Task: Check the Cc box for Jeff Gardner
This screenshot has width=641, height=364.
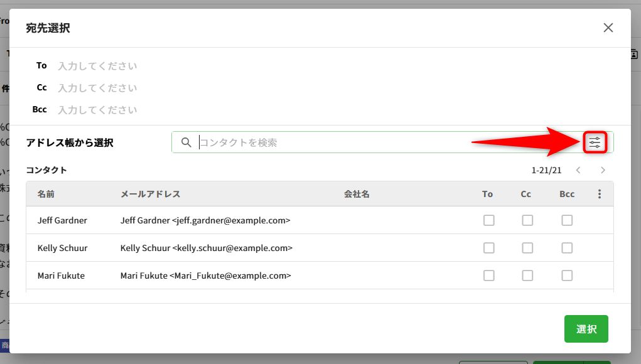Action: coord(527,220)
